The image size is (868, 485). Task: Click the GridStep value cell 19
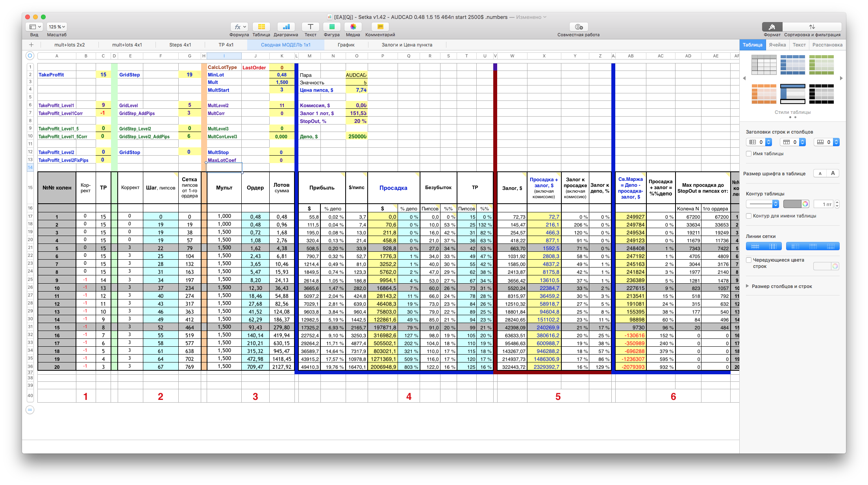[189, 74]
